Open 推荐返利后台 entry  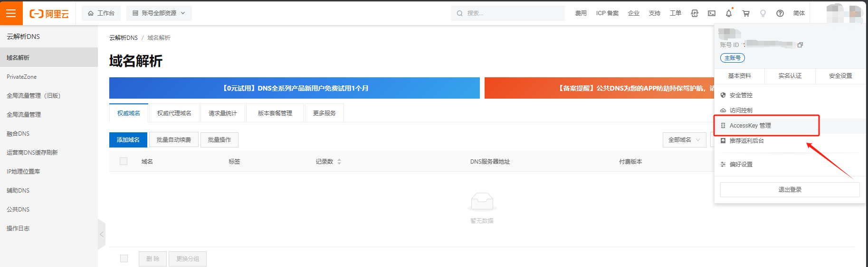[x=789, y=141]
